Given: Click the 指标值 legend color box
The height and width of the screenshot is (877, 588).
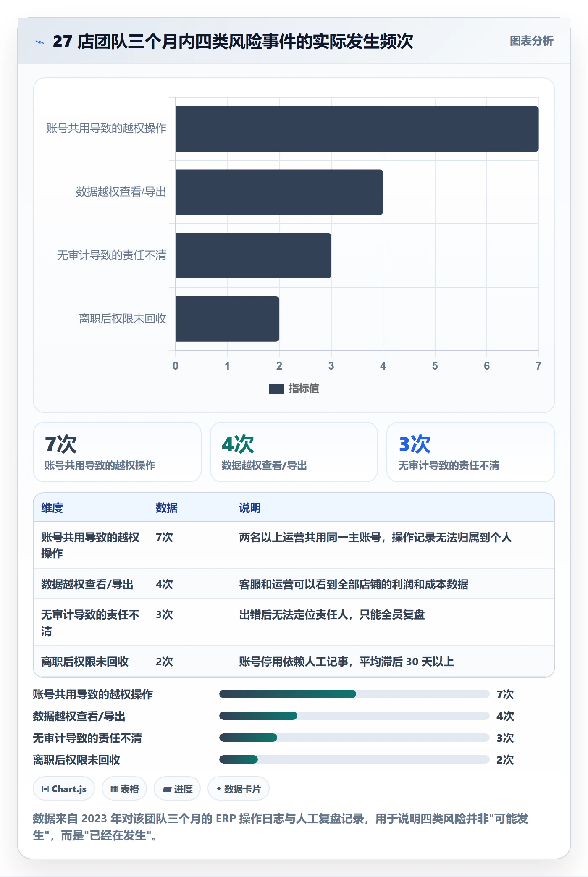Looking at the screenshot, I should click(276, 389).
